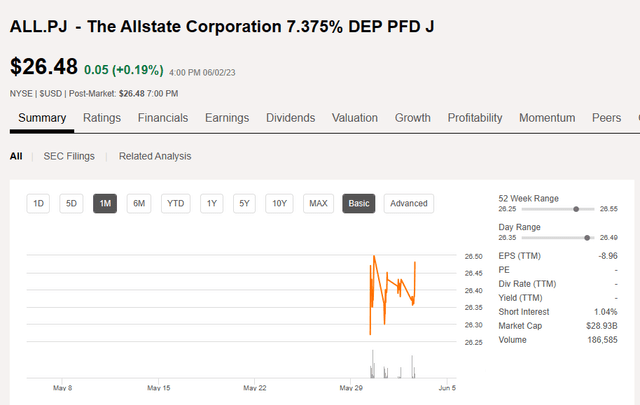Click the May 29 axis label

[x=351, y=388]
